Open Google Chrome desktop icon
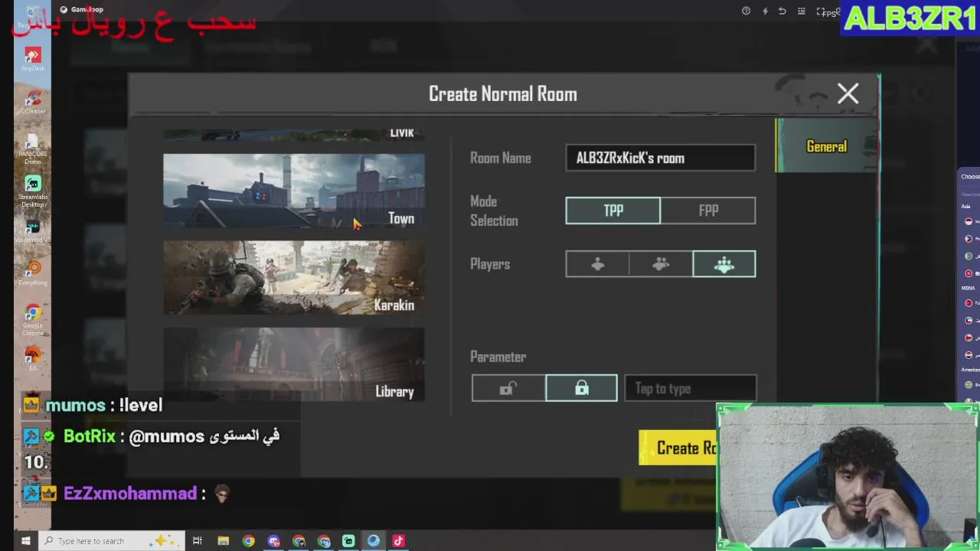 click(33, 320)
